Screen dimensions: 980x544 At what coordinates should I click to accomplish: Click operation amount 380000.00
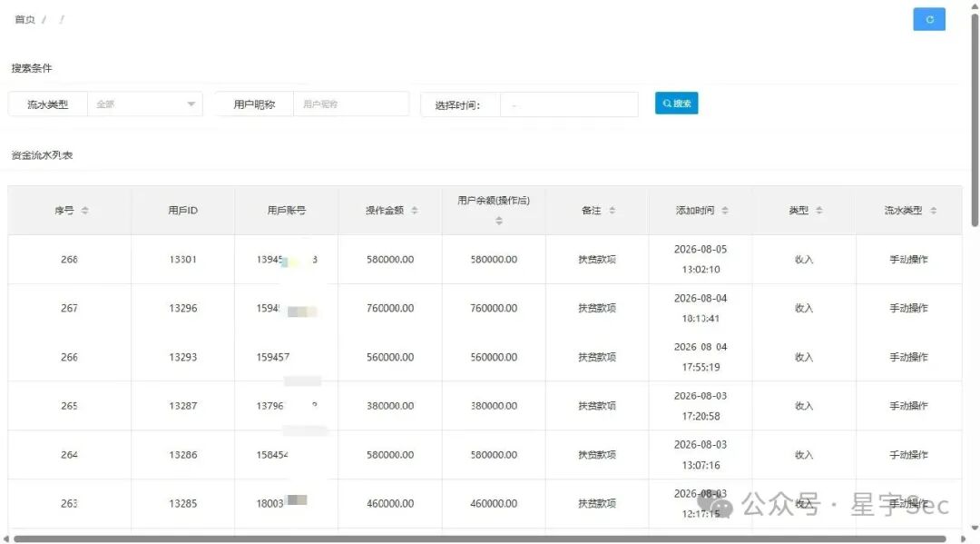click(x=390, y=406)
